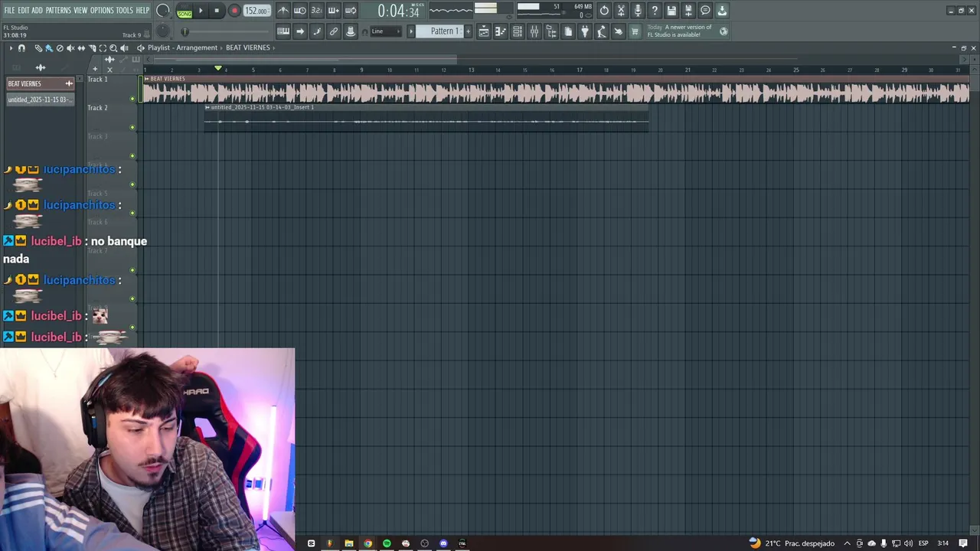The image size is (980, 551).
Task: Open the playlist options menu arrow
Action: 11,47
